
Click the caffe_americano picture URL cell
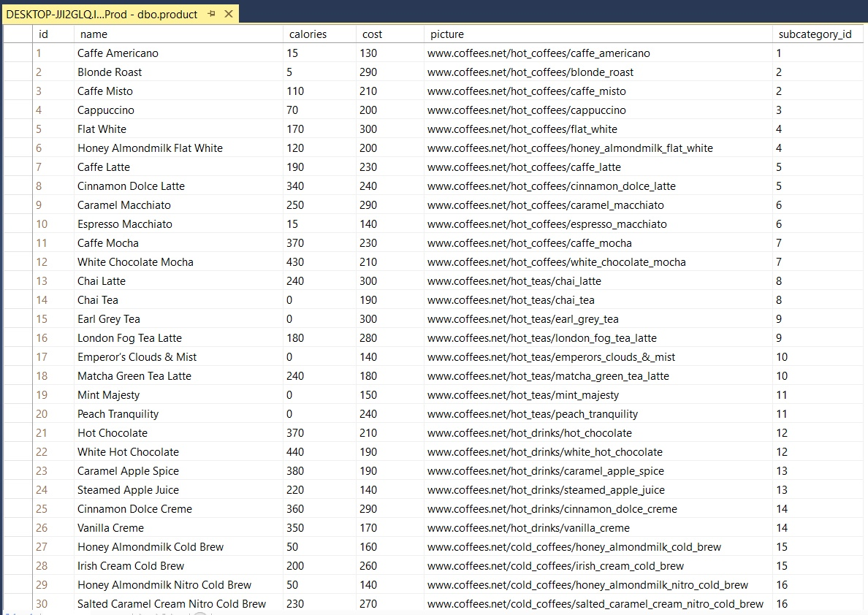pos(598,53)
